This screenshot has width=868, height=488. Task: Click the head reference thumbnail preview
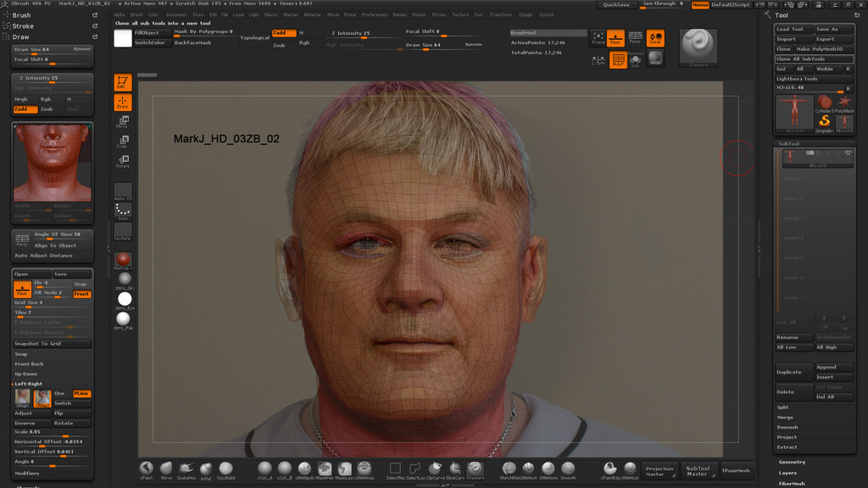pyautogui.click(x=53, y=162)
